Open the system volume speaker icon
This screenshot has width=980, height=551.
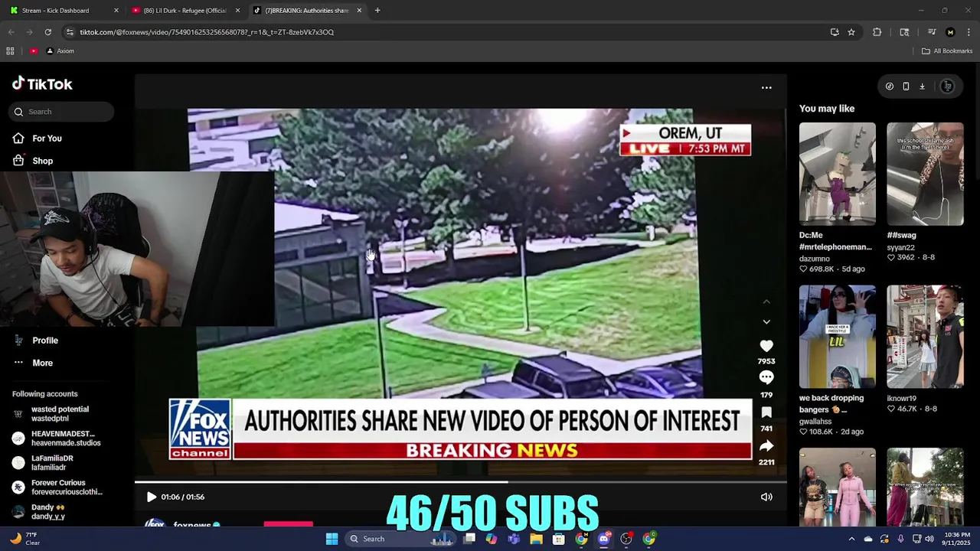pyautogui.click(x=929, y=539)
